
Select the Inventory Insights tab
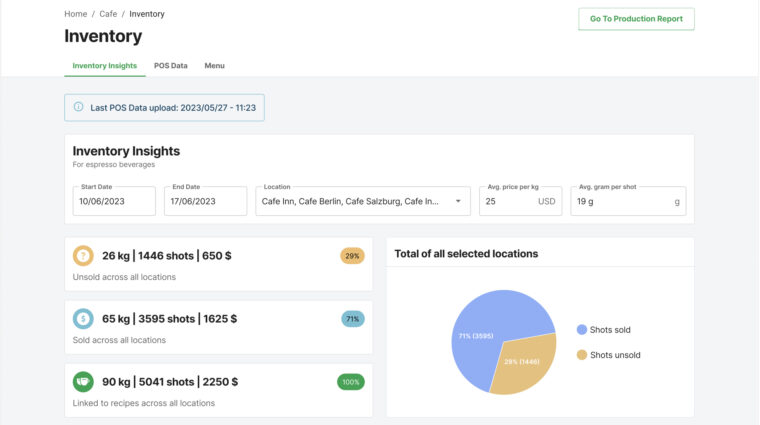104,66
